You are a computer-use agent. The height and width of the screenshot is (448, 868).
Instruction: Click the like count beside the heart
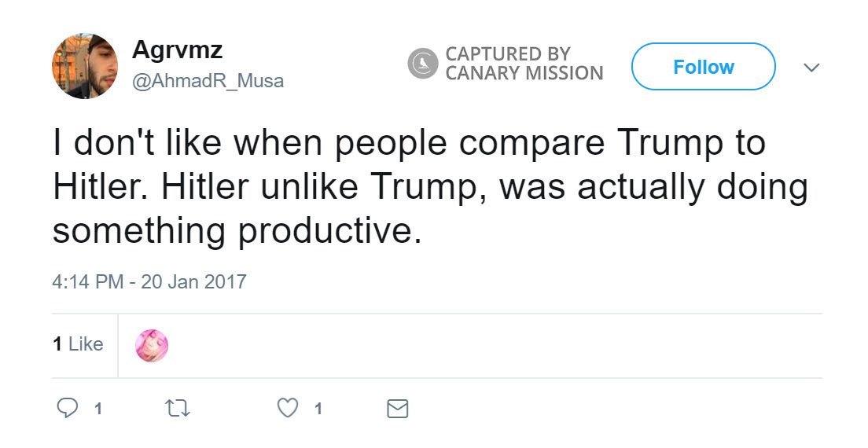(x=318, y=409)
